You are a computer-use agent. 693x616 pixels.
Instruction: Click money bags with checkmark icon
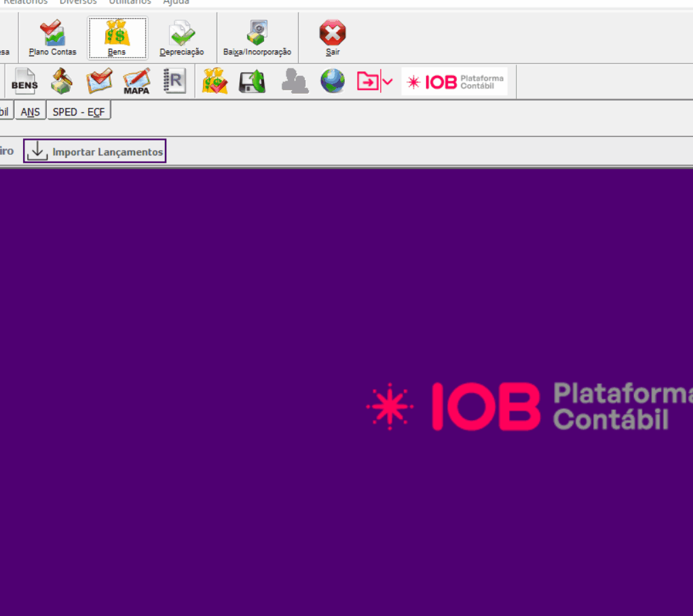click(x=215, y=82)
